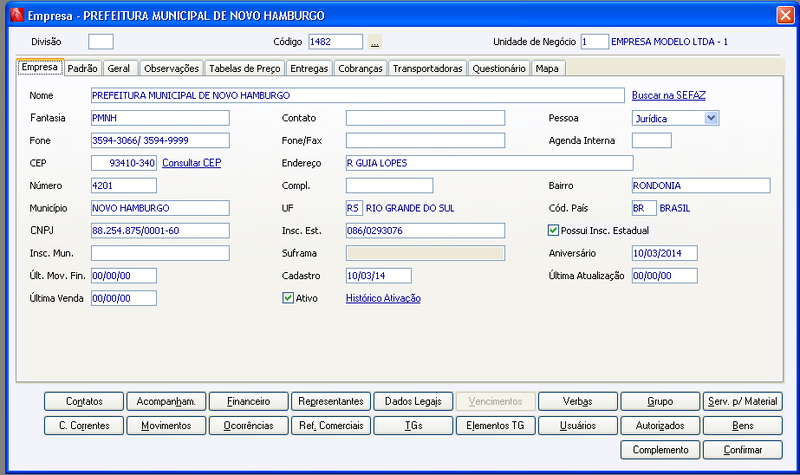Open the Geral tab
Screen dimensions: 800x475
tap(119, 68)
